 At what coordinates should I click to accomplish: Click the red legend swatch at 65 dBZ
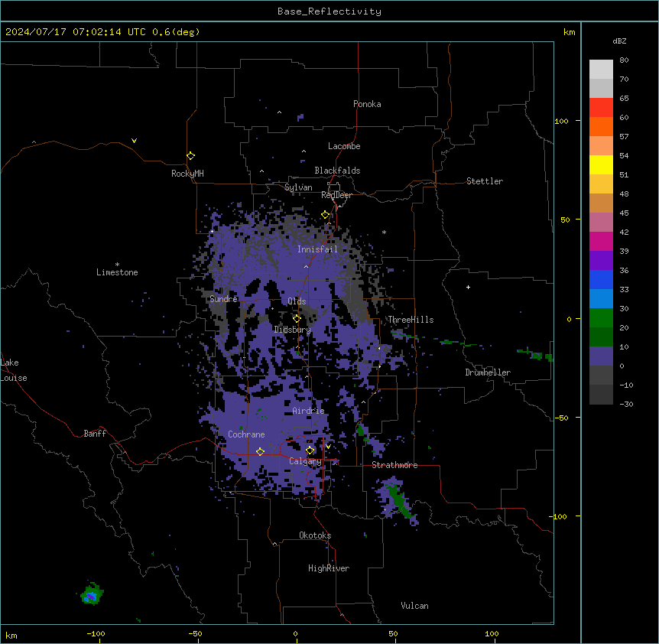[x=601, y=108]
